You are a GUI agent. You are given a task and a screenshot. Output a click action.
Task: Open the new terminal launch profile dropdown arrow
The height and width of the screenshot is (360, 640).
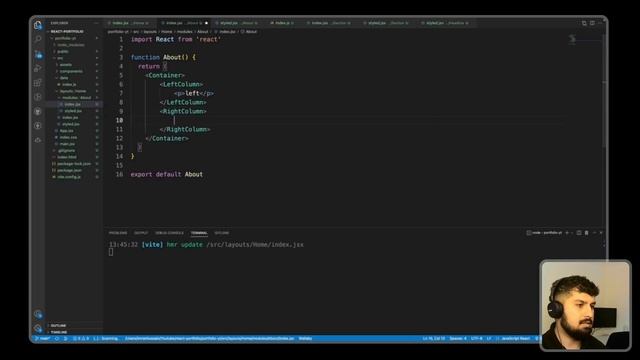pos(572,233)
